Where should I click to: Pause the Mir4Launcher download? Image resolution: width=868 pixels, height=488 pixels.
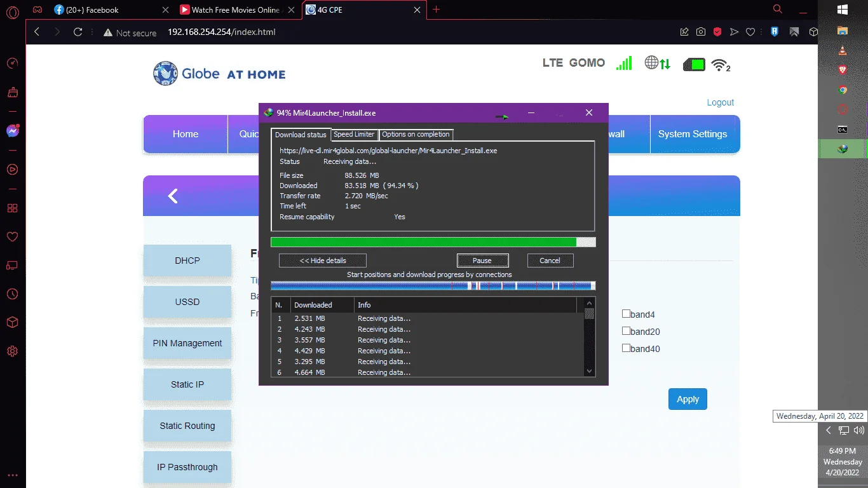(x=482, y=261)
